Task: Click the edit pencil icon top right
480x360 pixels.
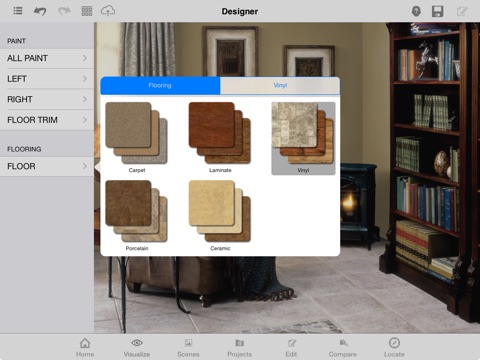Action: [x=462, y=11]
